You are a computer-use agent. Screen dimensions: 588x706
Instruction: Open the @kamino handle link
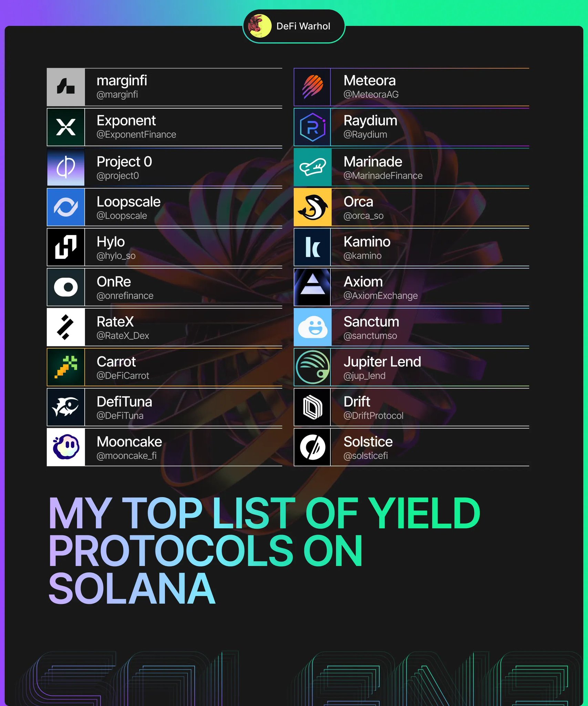pos(362,256)
